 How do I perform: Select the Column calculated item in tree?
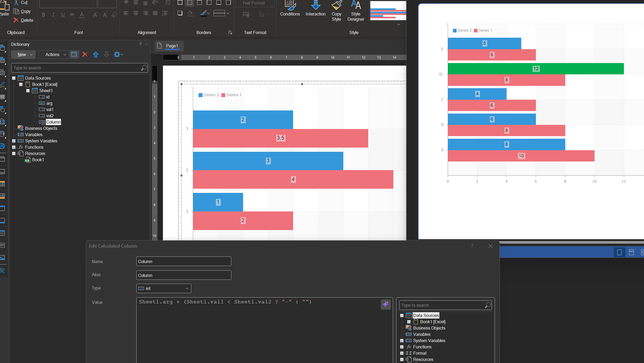pyautogui.click(x=53, y=122)
